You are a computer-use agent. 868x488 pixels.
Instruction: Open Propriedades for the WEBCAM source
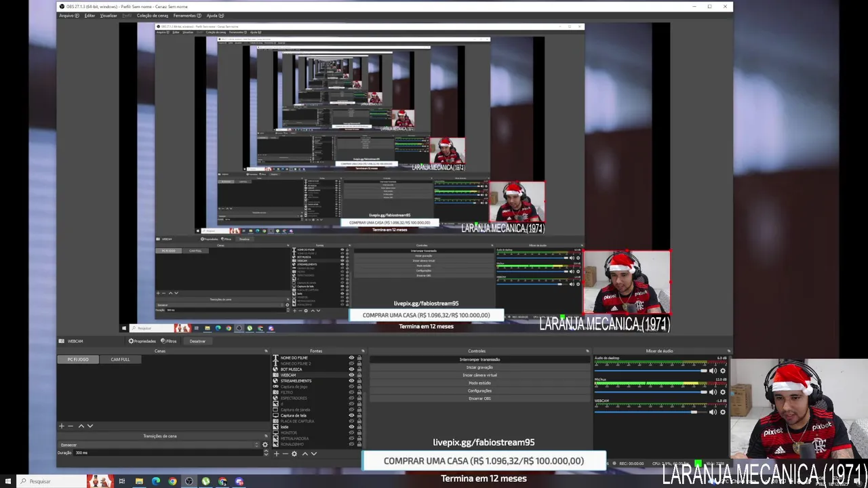pos(142,341)
